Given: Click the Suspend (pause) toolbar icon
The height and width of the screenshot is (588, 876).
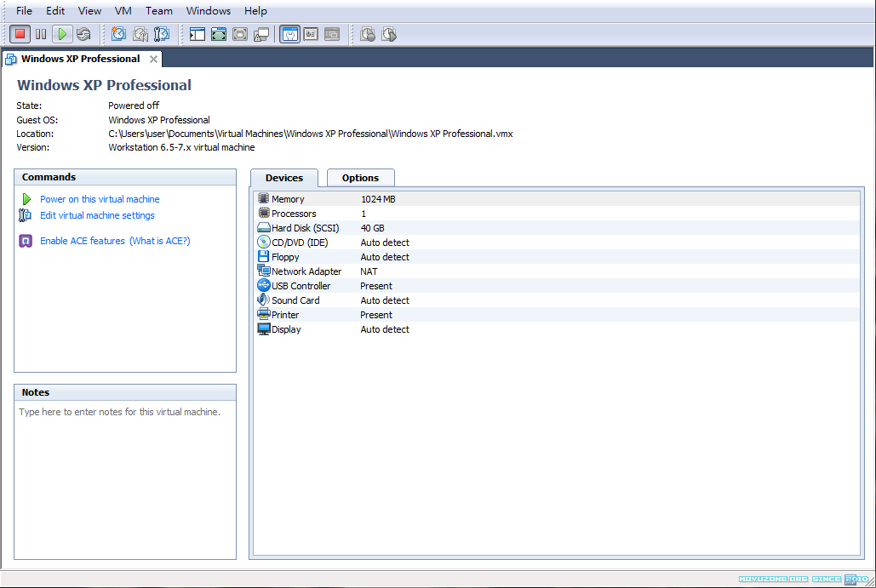Looking at the screenshot, I should click(40, 34).
